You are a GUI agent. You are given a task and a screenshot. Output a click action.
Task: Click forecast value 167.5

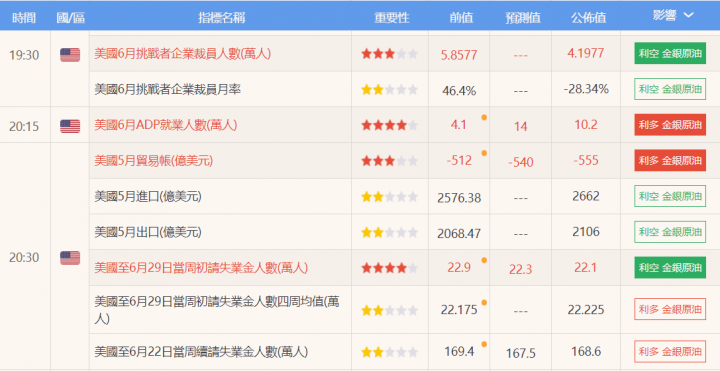[521, 354]
